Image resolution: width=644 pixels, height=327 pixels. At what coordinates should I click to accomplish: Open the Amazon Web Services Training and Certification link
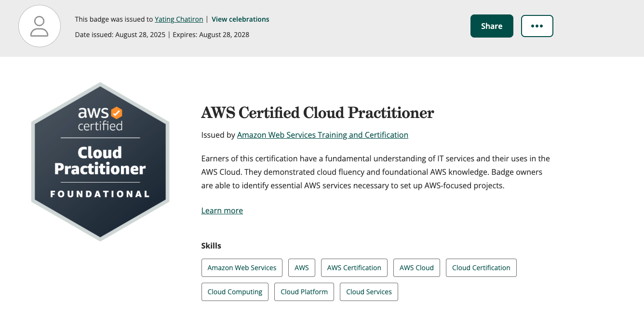tap(322, 135)
